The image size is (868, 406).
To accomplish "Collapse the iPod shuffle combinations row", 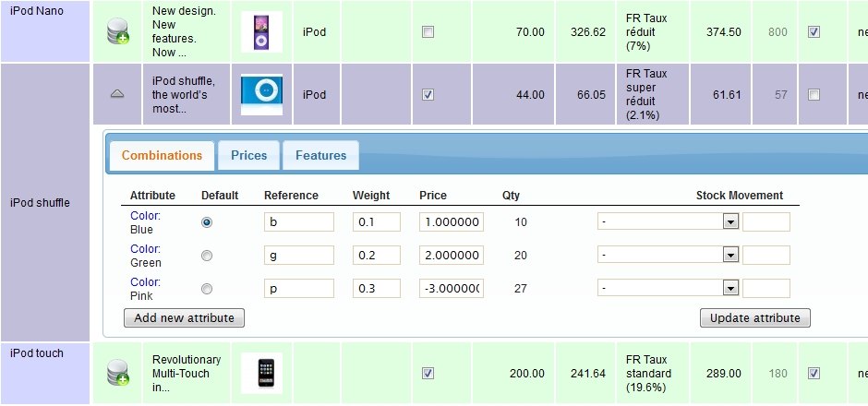I will click(x=117, y=93).
